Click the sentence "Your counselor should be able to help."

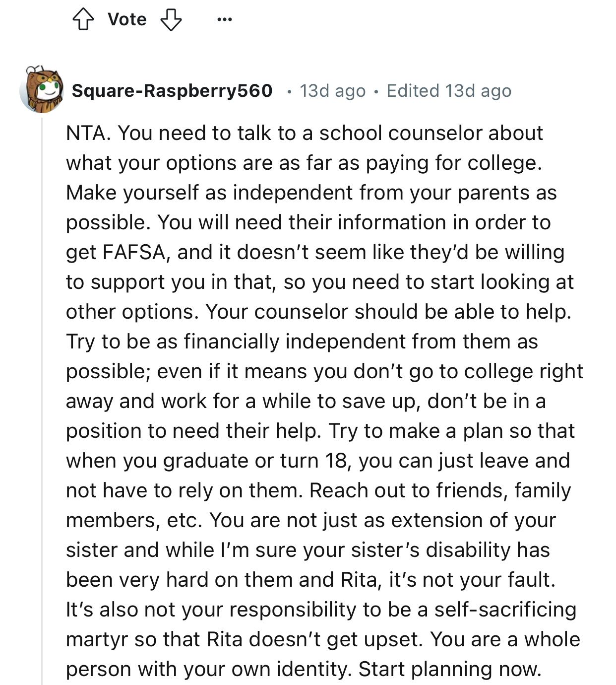(x=388, y=312)
